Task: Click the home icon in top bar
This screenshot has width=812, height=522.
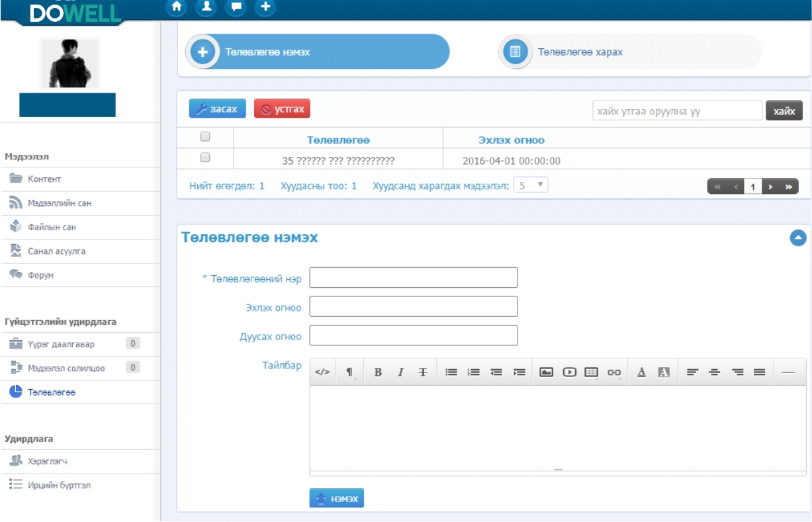Action: pos(176,7)
